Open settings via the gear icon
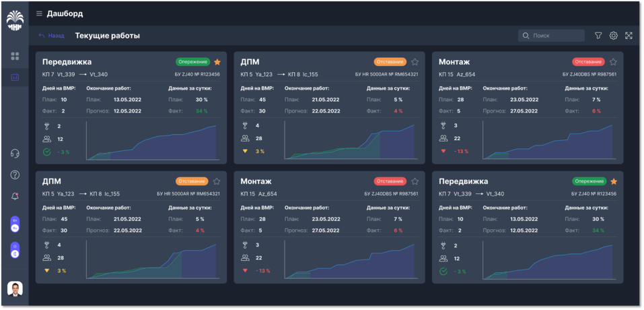The width and height of the screenshot is (644, 310). point(613,36)
